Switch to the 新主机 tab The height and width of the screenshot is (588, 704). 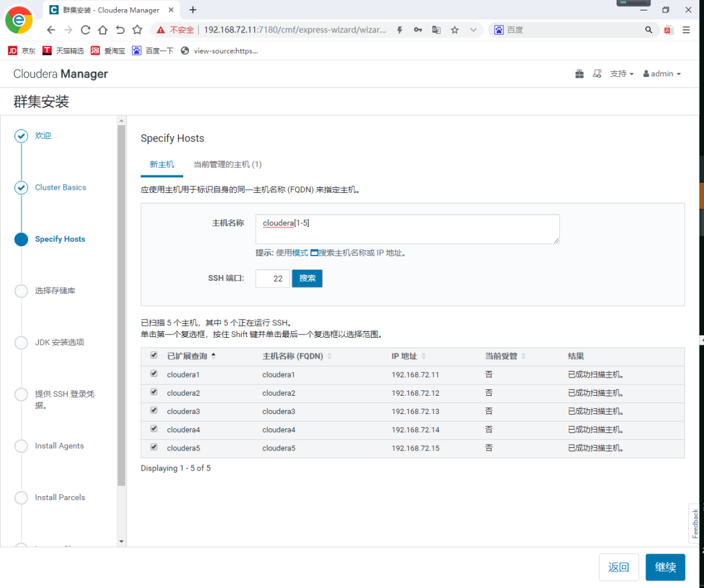[x=162, y=165]
